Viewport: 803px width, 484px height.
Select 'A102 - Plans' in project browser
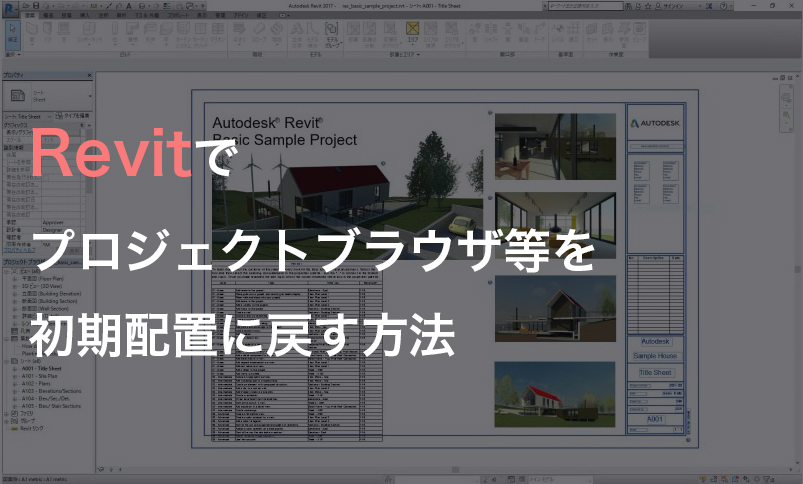click(x=36, y=383)
